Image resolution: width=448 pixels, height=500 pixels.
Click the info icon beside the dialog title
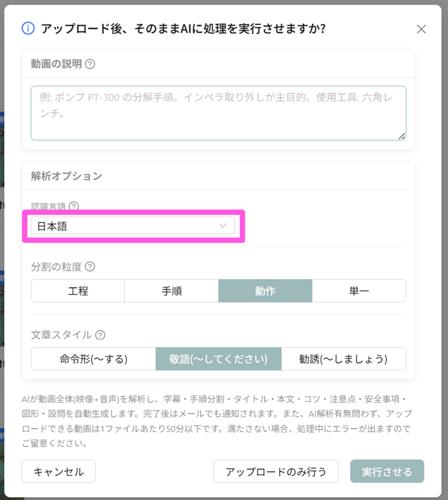[x=28, y=28]
